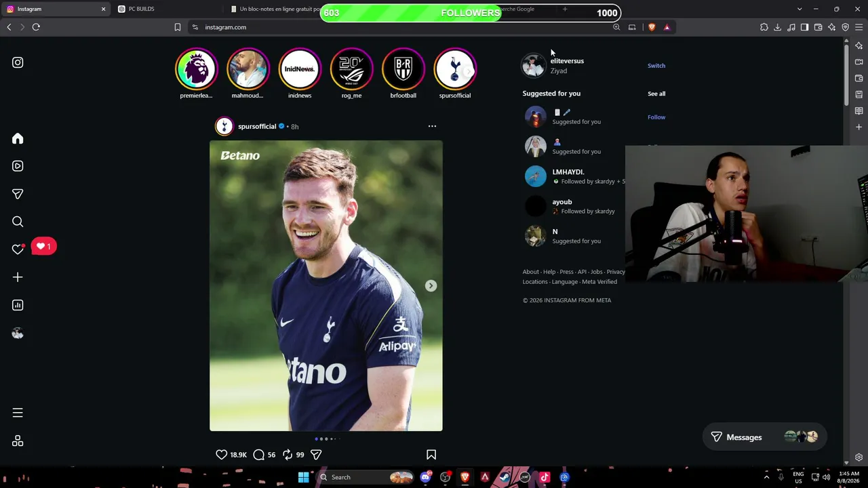This screenshot has height=488, width=868.
Task: Like the spursofficial post
Action: click(221, 455)
